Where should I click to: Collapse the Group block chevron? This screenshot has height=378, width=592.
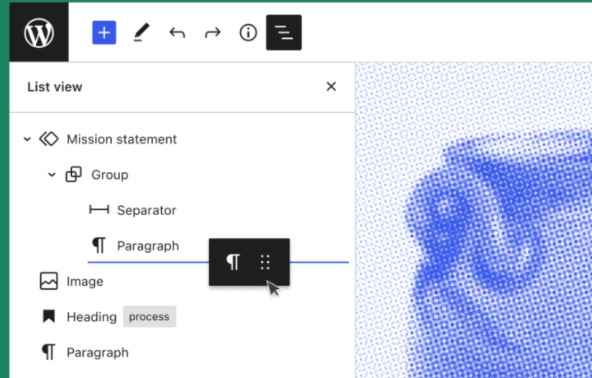pyautogui.click(x=52, y=174)
